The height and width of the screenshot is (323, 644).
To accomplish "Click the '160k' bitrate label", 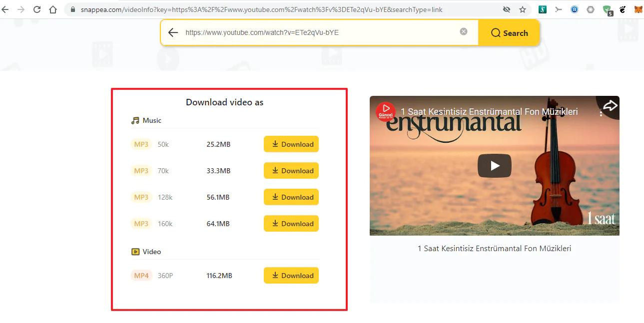I will pos(165,224).
